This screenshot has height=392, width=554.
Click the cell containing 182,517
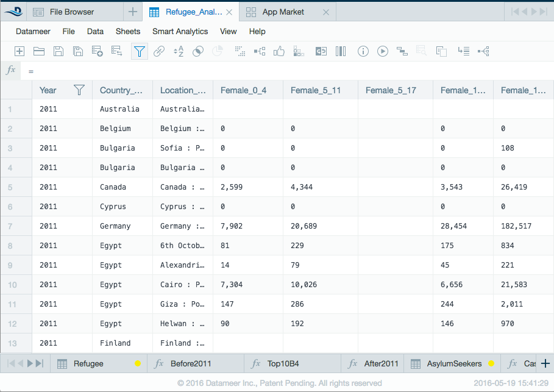524,226
